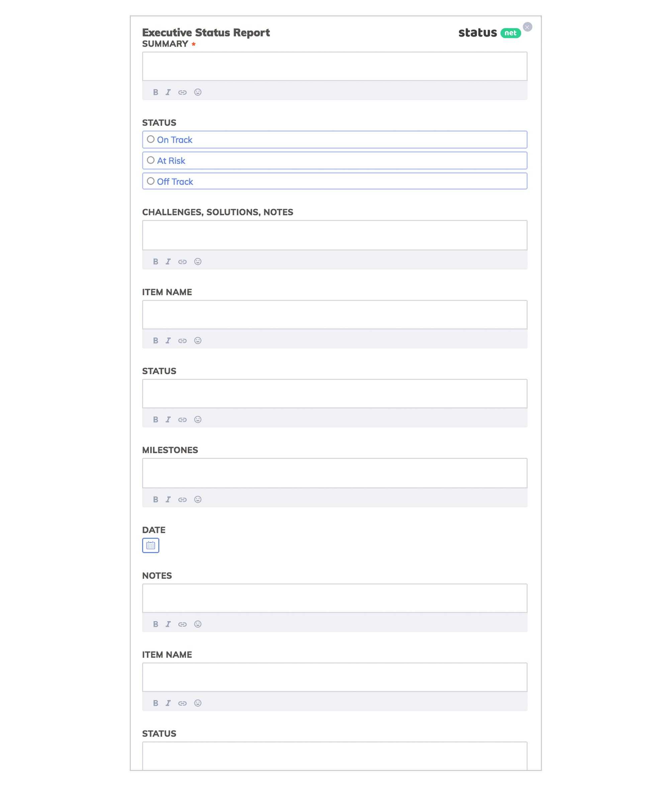Select the On Track radio button

click(151, 139)
